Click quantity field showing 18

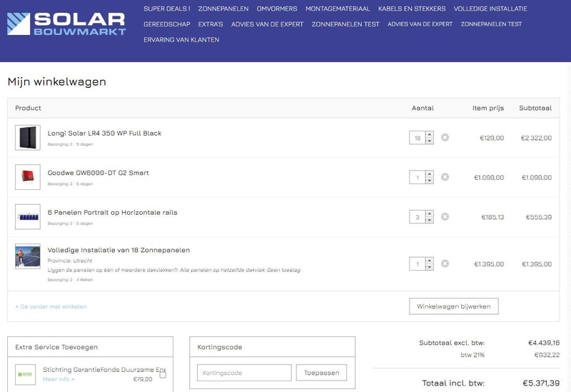pos(418,138)
